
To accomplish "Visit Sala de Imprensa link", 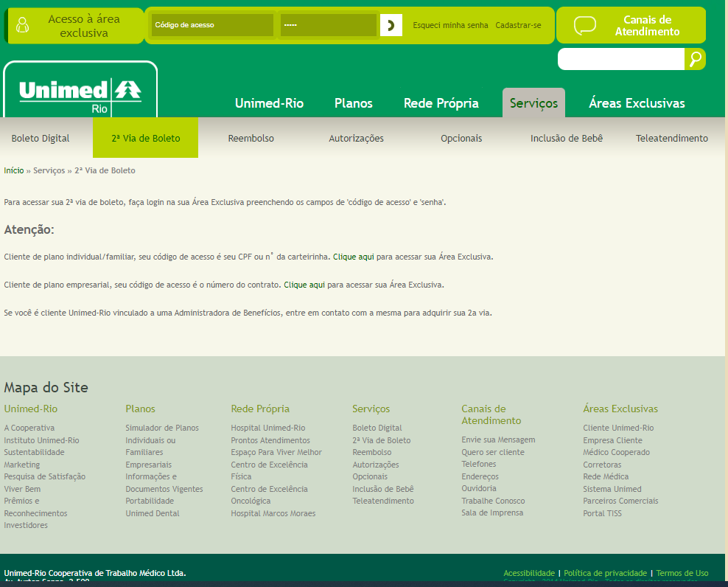I will 492,513.
